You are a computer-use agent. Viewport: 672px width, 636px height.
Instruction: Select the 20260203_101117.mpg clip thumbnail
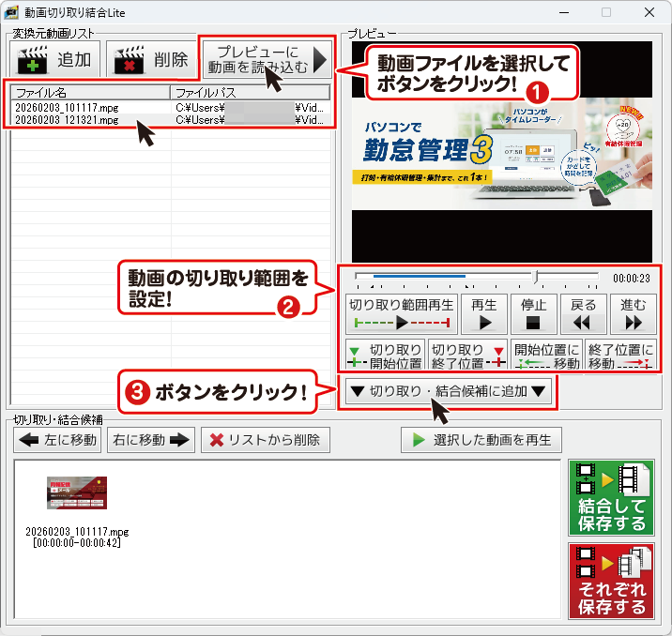pyautogui.click(x=77, y=494)
